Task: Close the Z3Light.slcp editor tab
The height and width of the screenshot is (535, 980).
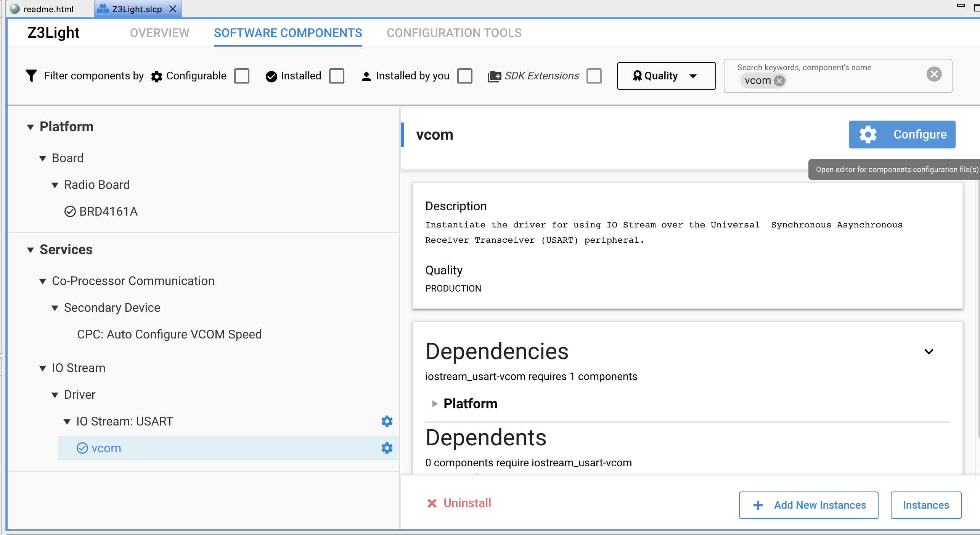Action: click(173, 9)
